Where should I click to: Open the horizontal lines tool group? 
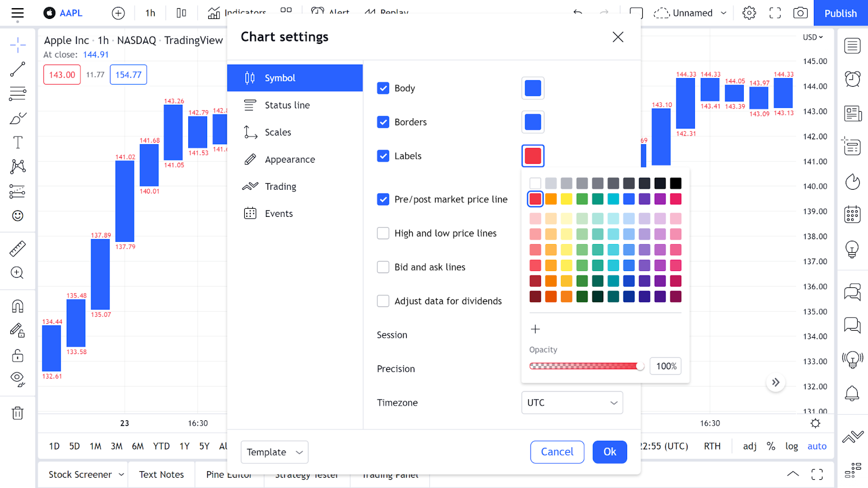17,94
